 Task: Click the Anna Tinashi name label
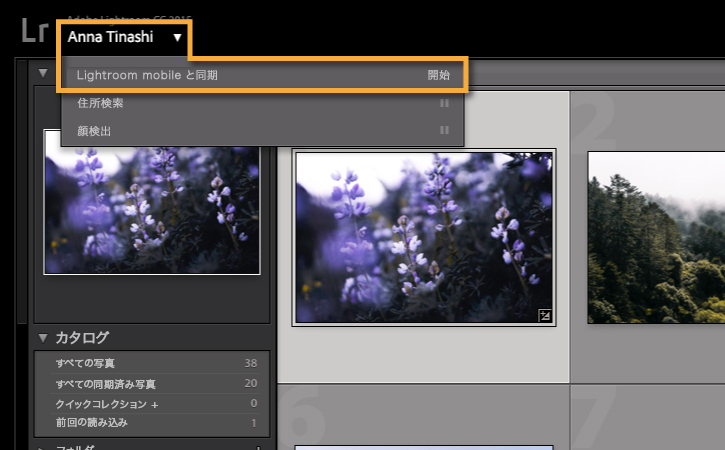click(x=110, y=37)
